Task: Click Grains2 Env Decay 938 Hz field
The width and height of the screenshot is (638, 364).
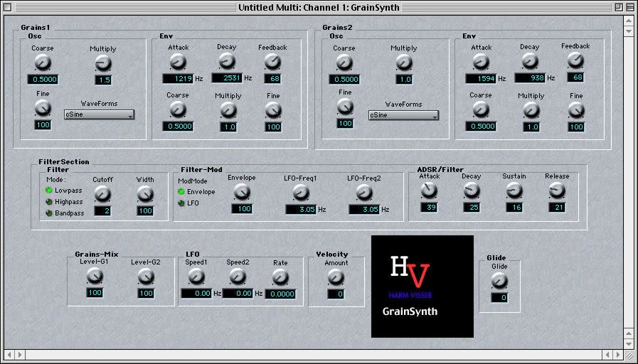Action: tap(530, 77)
